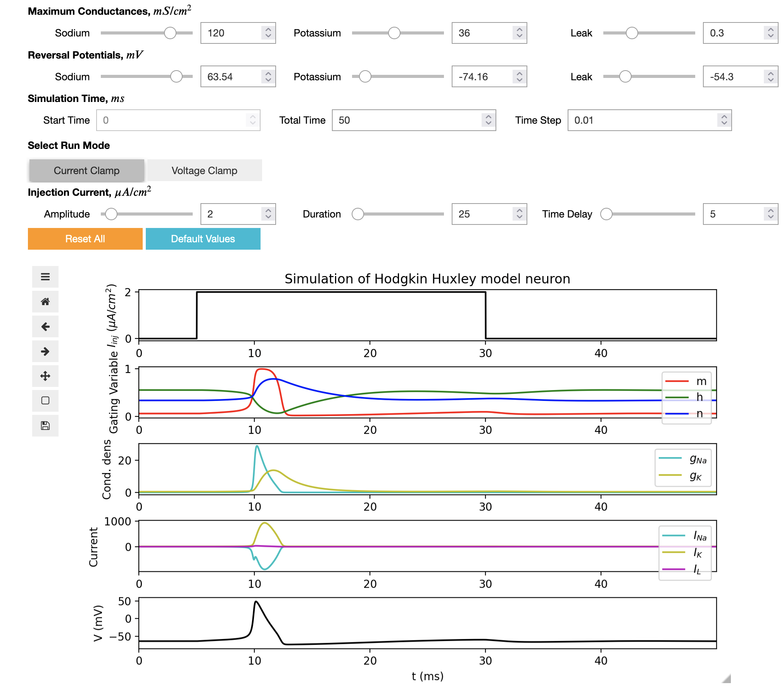This screenshot has width=784, height=687.
Task: Go forward to next view arrow
Action: (x=45, y=351)
